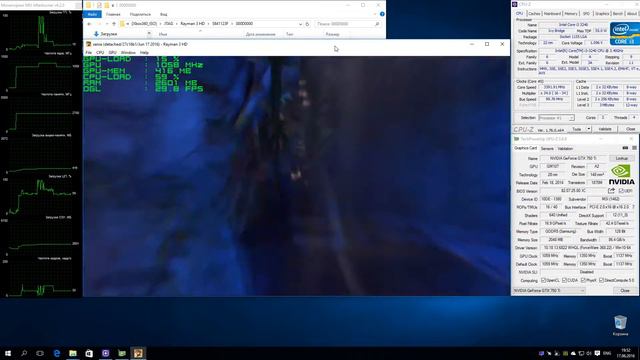Click the back arrow in File Explorer

click(x=89, y=24)
